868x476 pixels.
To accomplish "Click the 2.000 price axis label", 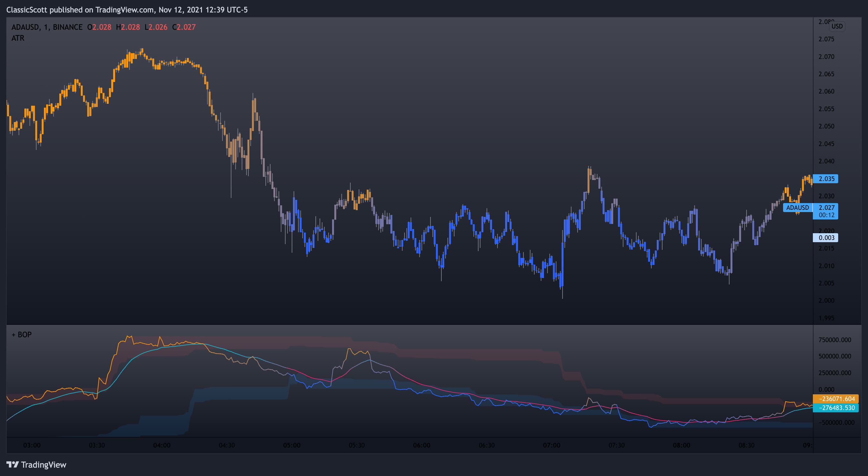I will tap(826, 300).
